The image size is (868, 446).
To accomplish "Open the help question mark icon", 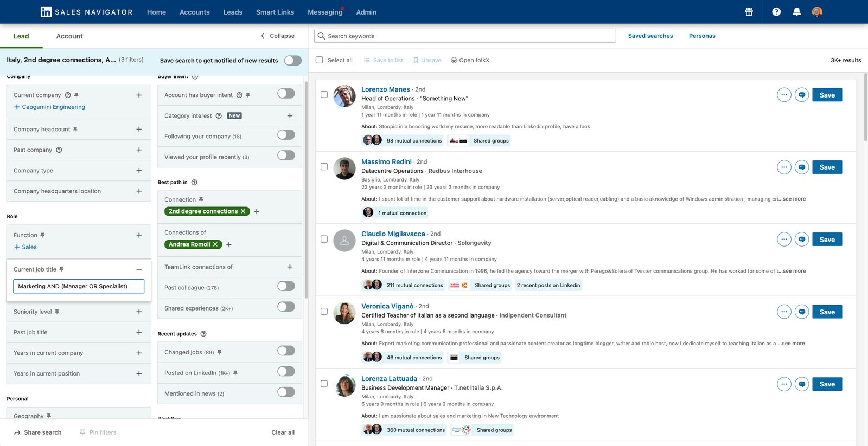I will 776,12.
